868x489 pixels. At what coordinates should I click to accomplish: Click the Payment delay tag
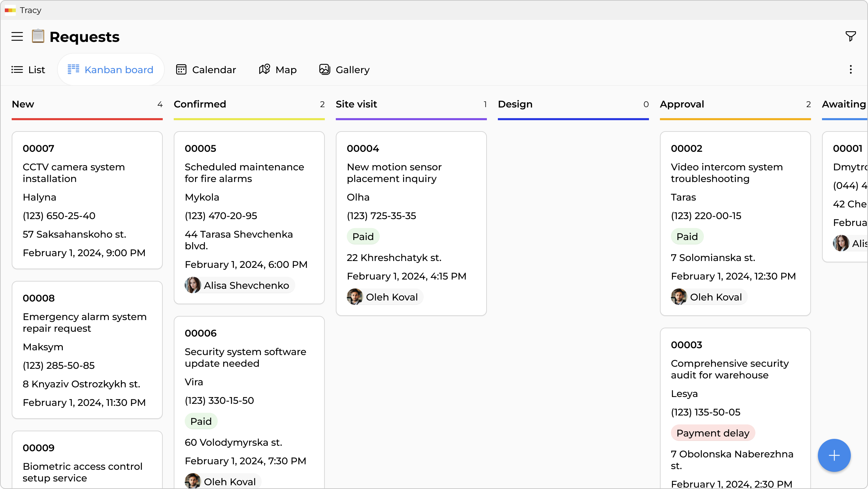(712, 433)
